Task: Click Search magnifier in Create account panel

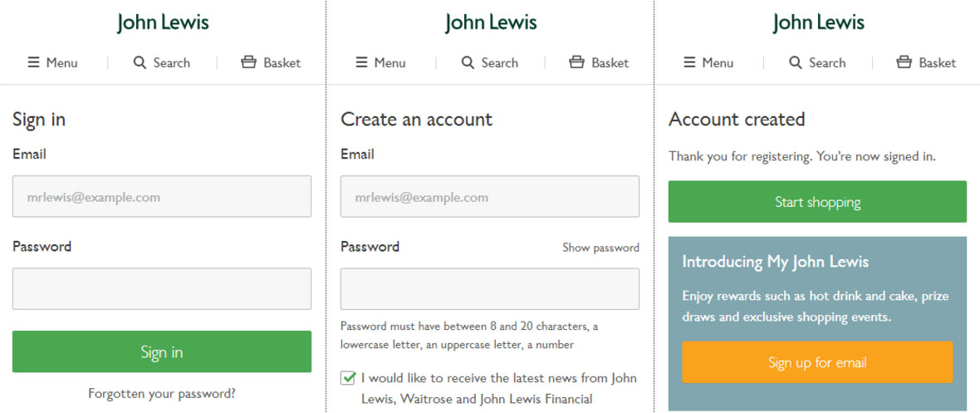Action: point(468,62)
